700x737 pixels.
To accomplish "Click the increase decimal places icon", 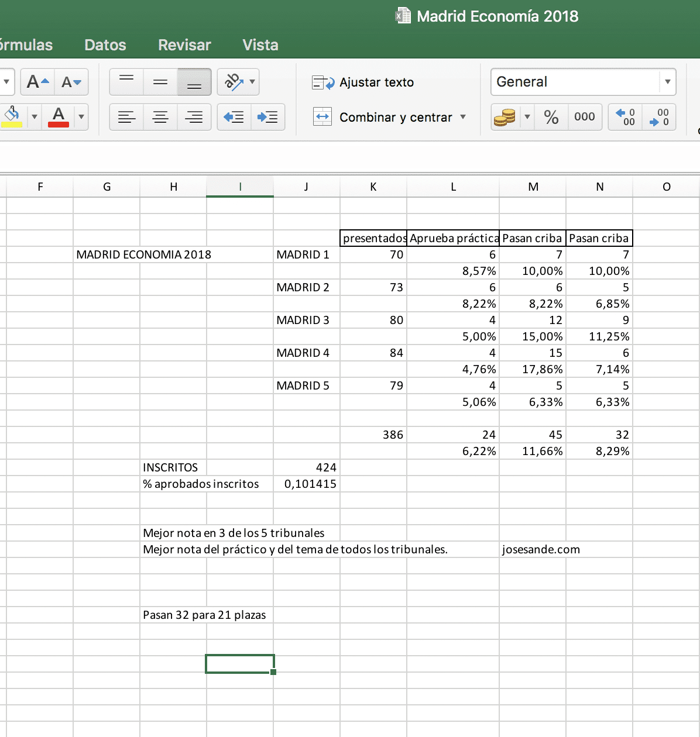I will tap(625, 117).
